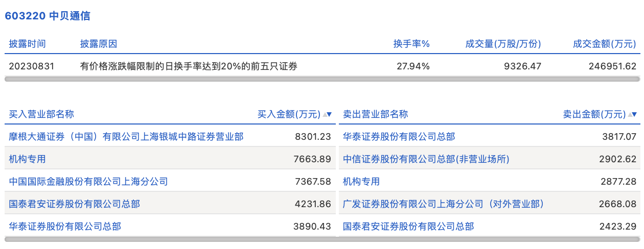Click the 卖出营业部名称 column header
The width and height of the screenshot is (644, 249).
tap(375, 114)
